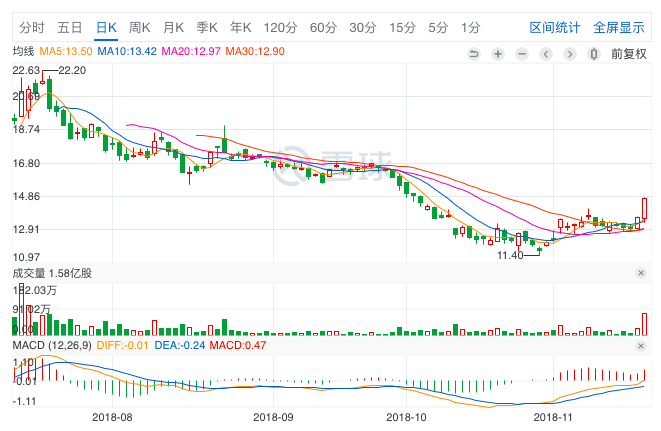
Task: Open the 前复权 adjustment option
Action: (629, 54)
